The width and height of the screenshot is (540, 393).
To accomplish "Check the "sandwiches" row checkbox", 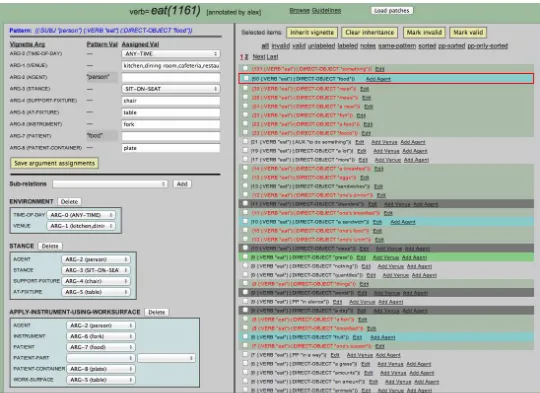I will [245, 186].
